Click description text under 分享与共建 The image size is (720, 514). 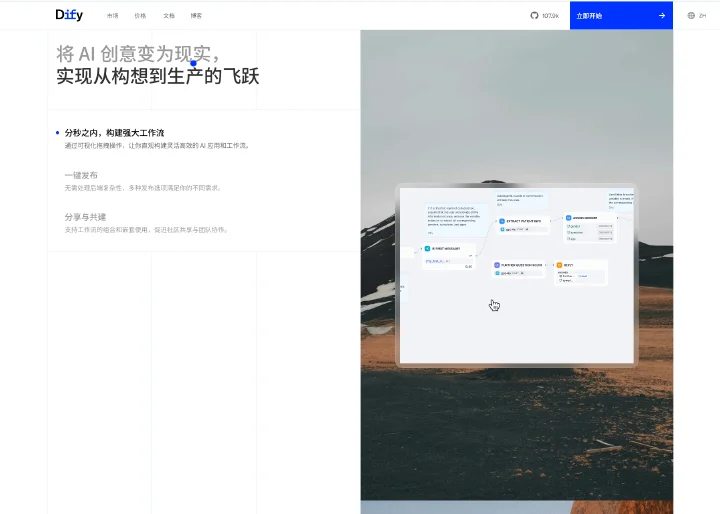[x=146, y=230]
